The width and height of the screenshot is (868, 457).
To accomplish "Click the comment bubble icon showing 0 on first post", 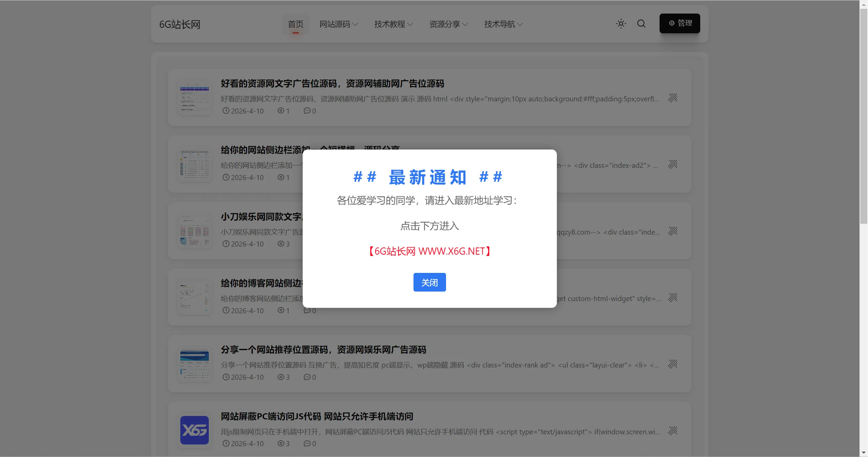I will click(x=306, y=111).
